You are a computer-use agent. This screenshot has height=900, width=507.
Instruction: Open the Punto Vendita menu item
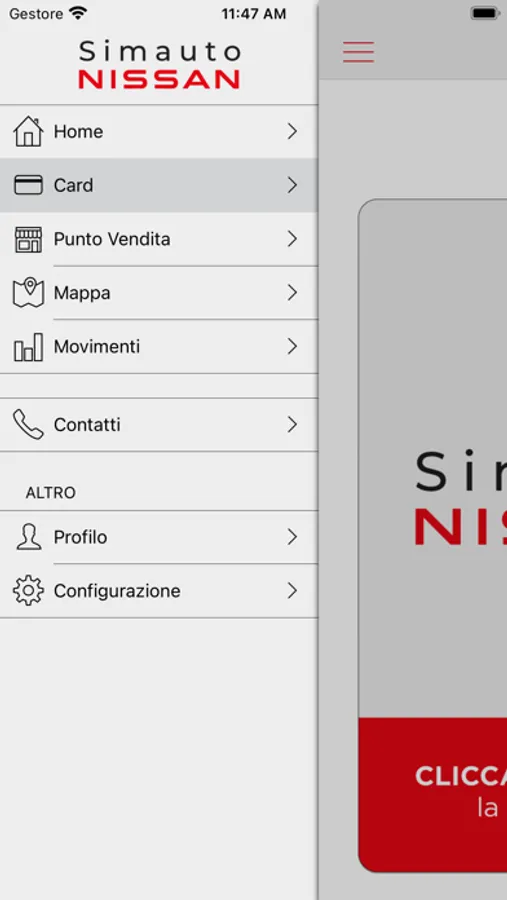(x=158, y=239)
